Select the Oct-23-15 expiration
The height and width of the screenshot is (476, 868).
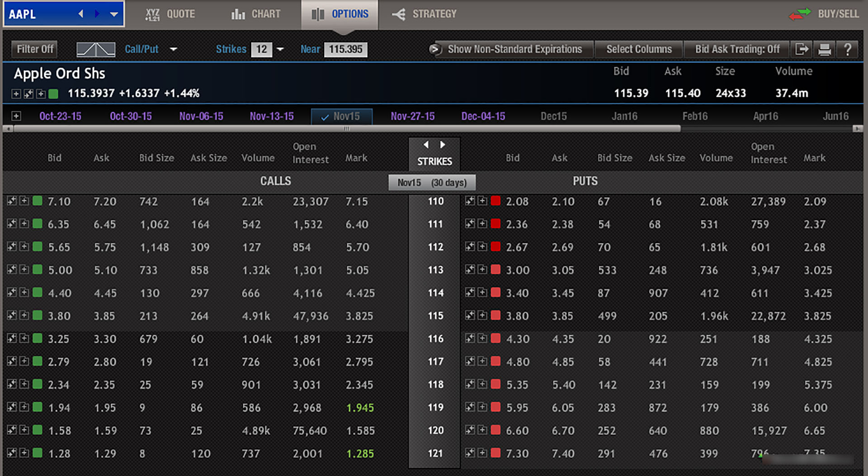(x=60, y=116)
